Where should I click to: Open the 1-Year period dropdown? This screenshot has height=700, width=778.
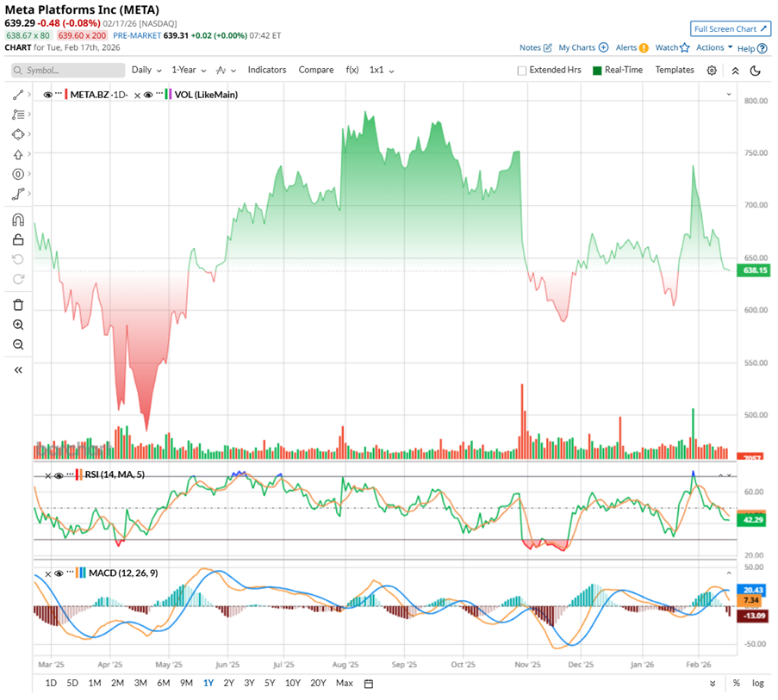[x=189, y=70]
